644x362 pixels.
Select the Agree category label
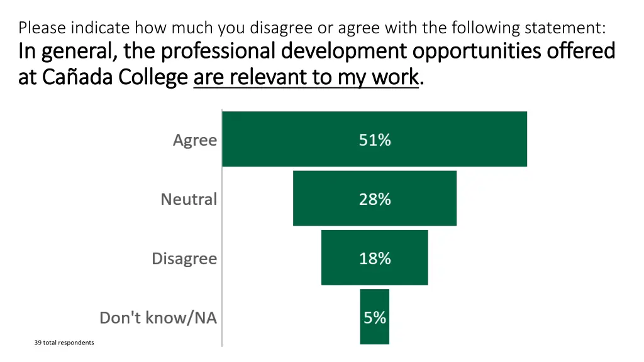[195, 140]
